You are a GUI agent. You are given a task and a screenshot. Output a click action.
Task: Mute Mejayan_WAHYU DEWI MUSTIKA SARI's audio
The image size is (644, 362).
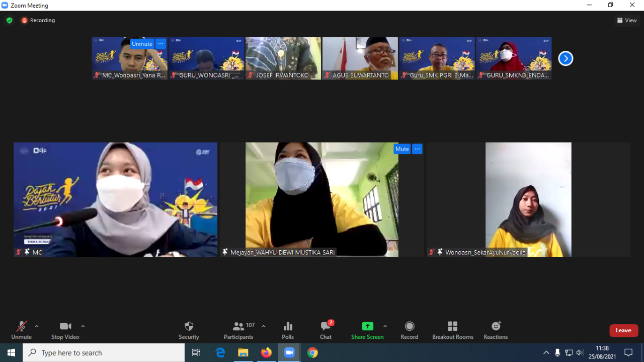click(402, 149)
